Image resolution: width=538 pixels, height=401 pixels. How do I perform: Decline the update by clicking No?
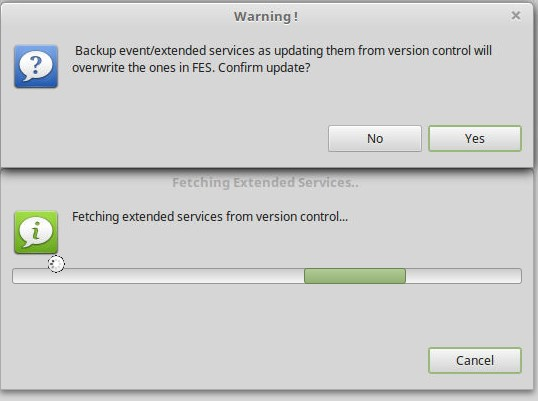375,139
